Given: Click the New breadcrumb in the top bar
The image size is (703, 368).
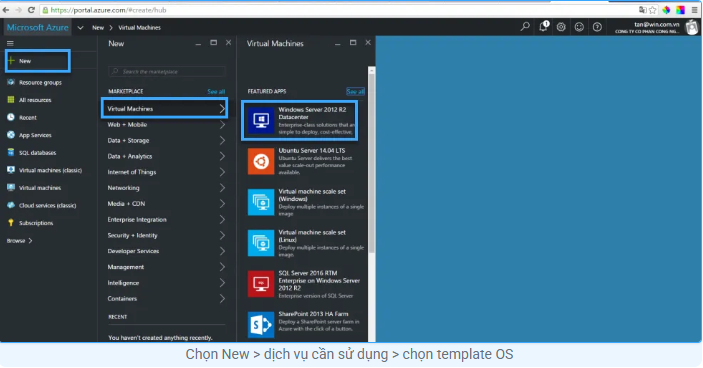Looking at the screenshot, I should pyautogui.click(x=98, y=28).
